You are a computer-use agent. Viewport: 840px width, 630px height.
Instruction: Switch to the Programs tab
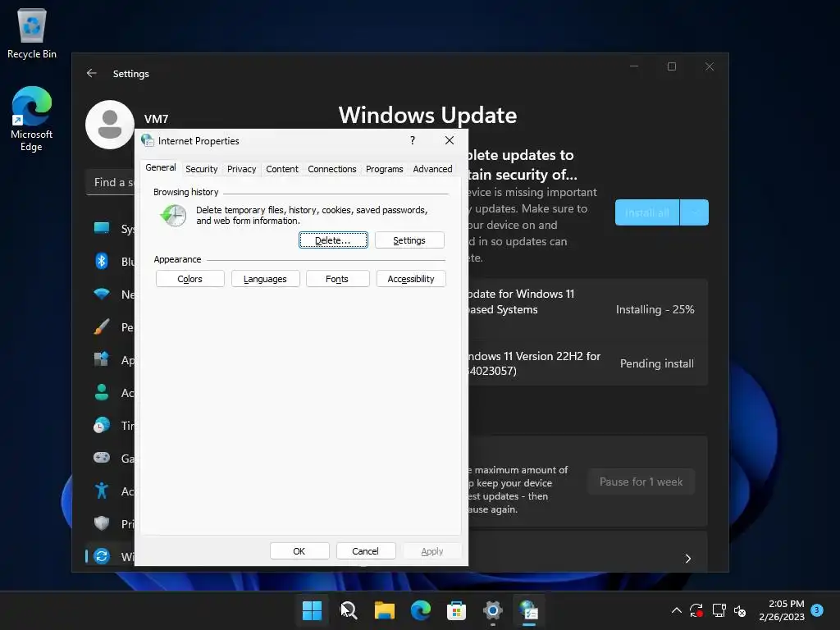pos(384,169)
